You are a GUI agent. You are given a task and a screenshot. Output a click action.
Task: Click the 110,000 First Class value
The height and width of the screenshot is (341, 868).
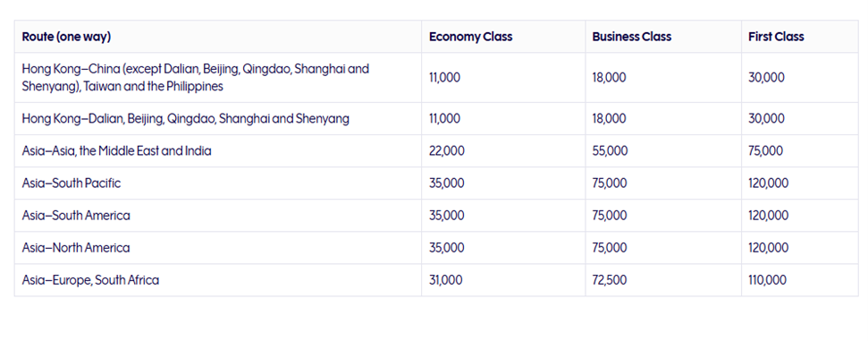click(767, 280)
